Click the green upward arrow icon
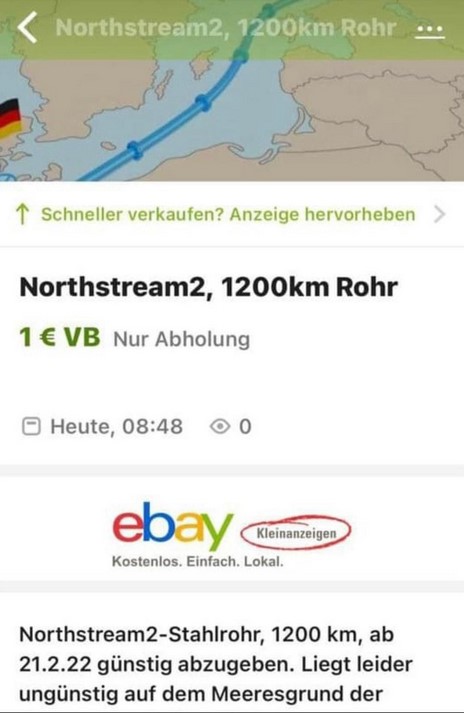464x713 pixels. coord(22,214)
